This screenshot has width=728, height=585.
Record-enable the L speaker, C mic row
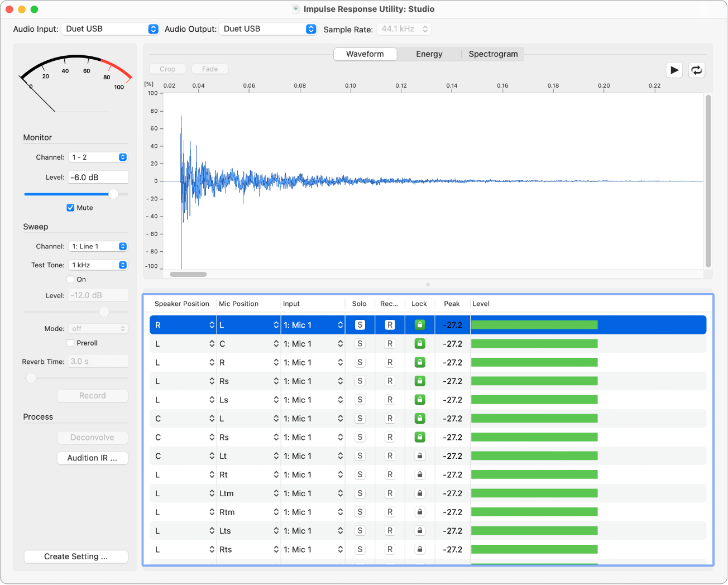[390, 344]
